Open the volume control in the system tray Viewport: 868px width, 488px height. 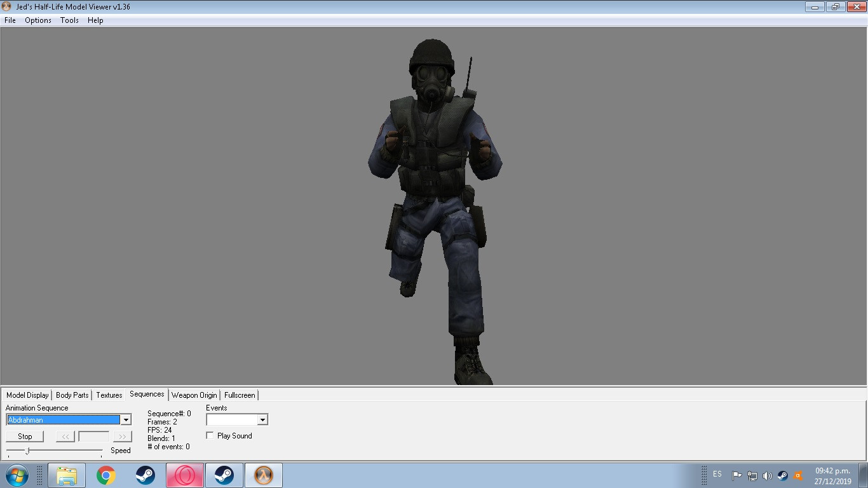(768, 475)
